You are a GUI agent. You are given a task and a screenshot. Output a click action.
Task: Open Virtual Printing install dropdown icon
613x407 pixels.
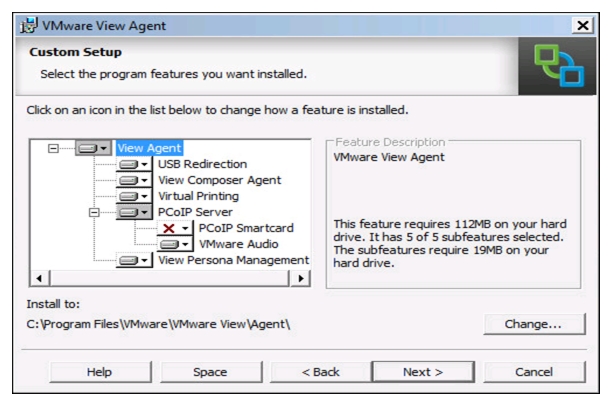pyautogui.click(x=134, y=196)
